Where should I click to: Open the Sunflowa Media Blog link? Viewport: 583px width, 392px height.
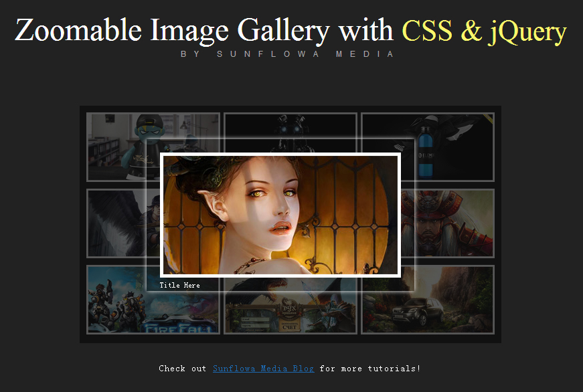click(x=263, y=368)
